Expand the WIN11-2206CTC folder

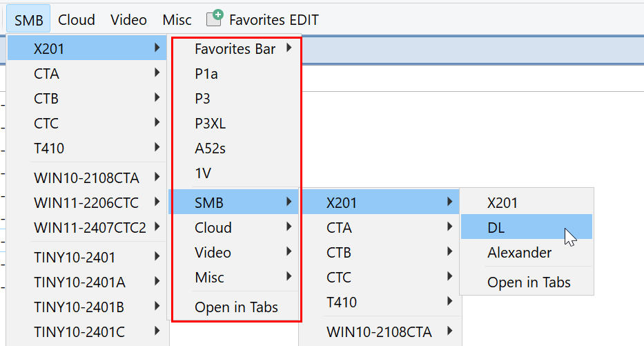click(87, 203)
